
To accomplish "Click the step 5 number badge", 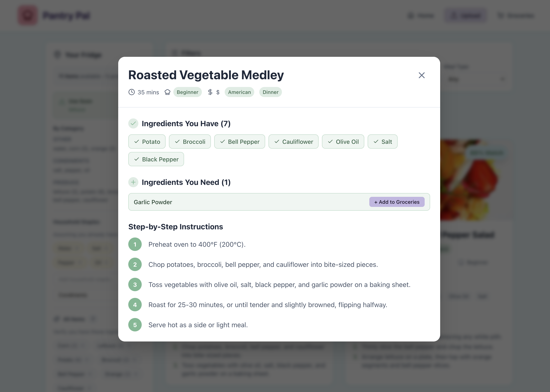I will point(135,325).
